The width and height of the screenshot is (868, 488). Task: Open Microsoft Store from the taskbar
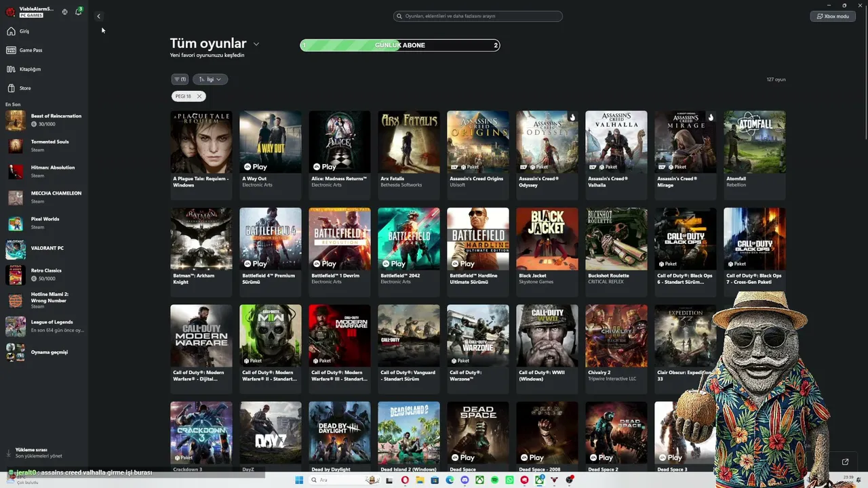click(x=435, y=480)
